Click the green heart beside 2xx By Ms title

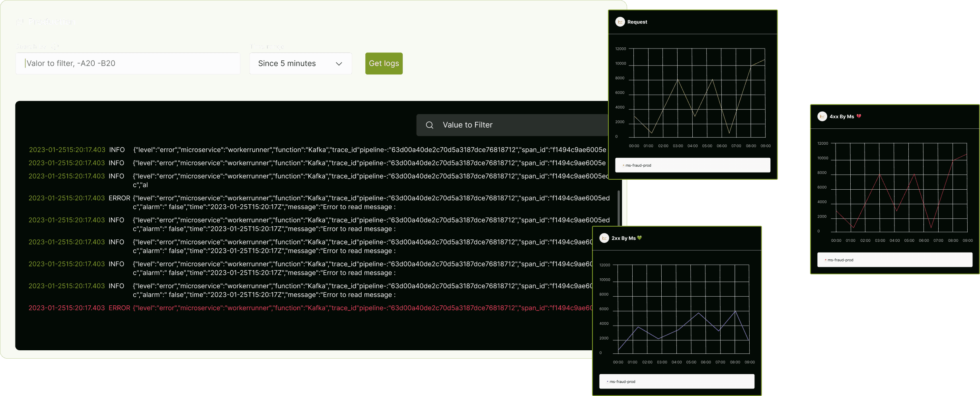[640, 237]
